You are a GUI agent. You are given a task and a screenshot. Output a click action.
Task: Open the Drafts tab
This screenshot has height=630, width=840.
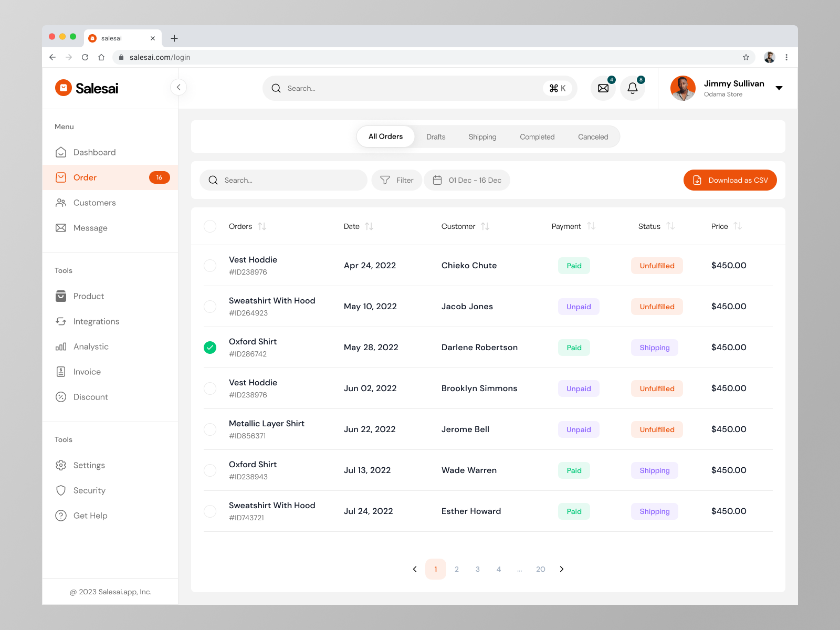pos(436,136)
